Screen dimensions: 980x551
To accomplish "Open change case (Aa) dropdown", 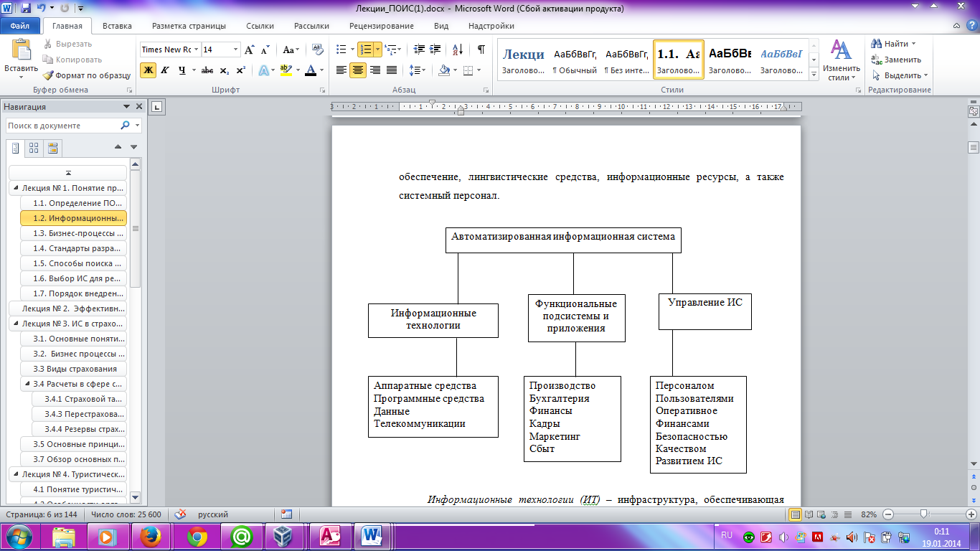I will click(291, 50).
